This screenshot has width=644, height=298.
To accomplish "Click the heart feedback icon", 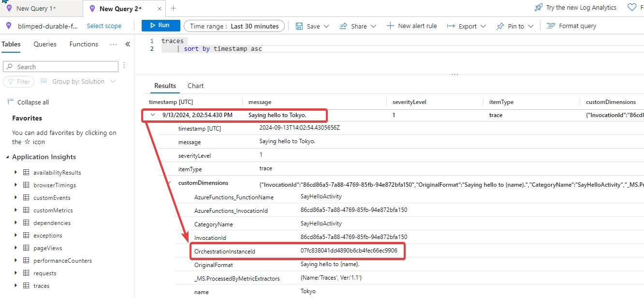I will [631, 8].
